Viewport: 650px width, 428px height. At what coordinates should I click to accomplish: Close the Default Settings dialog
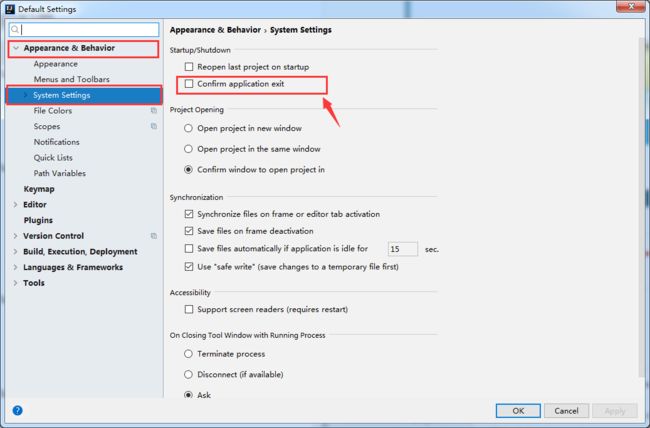click(x=631, y=6)
